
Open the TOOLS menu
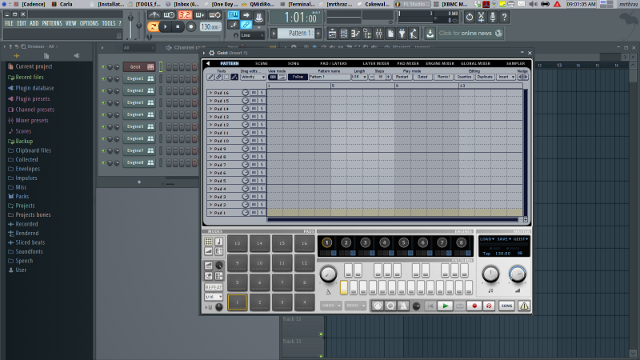109,23
